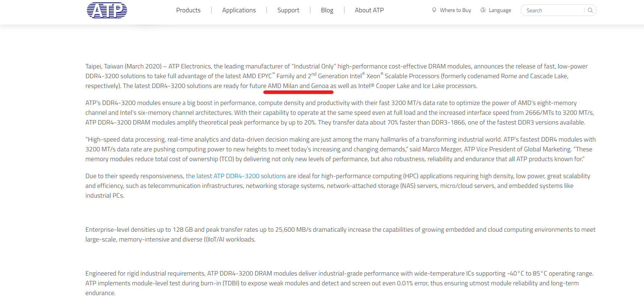This screenshot has height=298, width=644.
Task: Open the Applications menu
Action: pos(239,10)
